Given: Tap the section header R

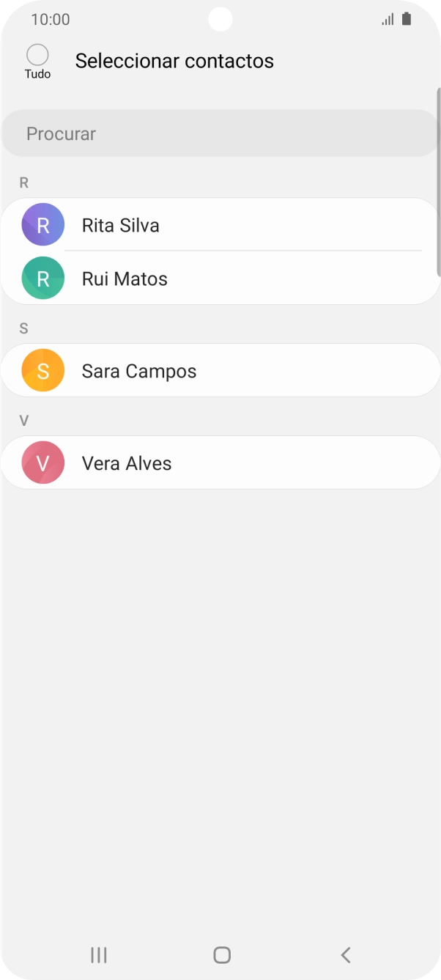Looking at the screenshot, I should click(x=24, y=182).
